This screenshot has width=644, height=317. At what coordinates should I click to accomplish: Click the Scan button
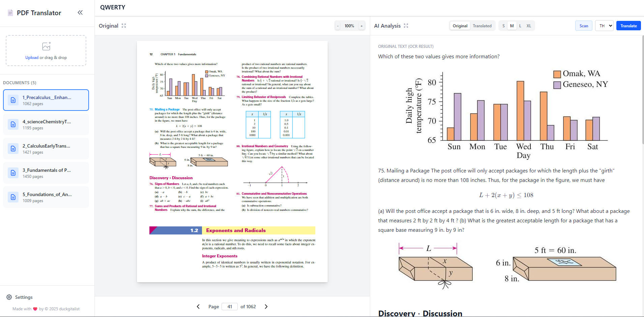(x=584, y=26)
